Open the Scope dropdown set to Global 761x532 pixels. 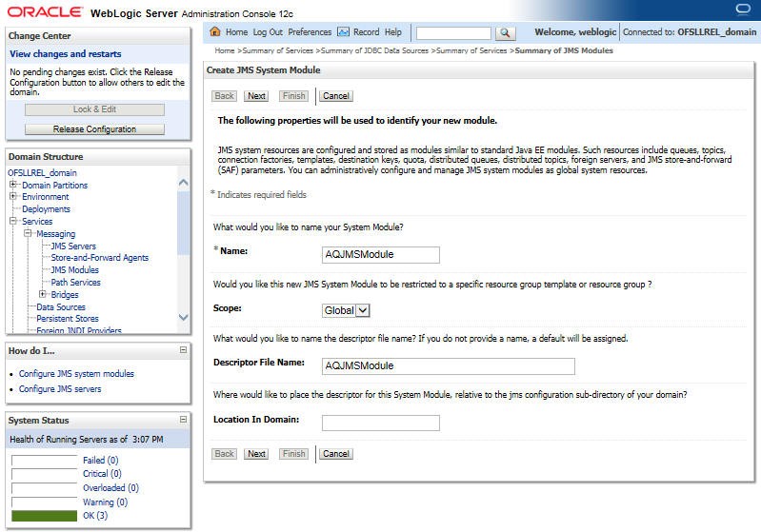346,310
